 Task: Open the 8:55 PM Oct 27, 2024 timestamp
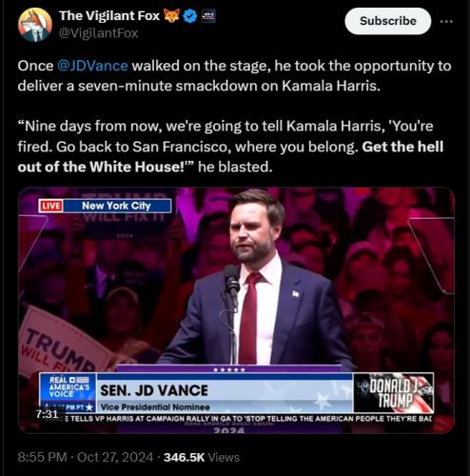click(x=86, y=457)
